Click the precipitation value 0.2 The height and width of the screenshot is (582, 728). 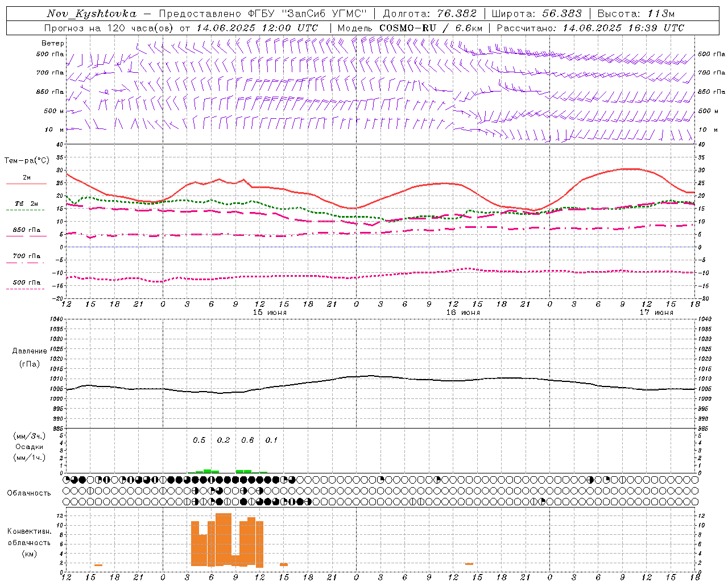coord(224,440)
